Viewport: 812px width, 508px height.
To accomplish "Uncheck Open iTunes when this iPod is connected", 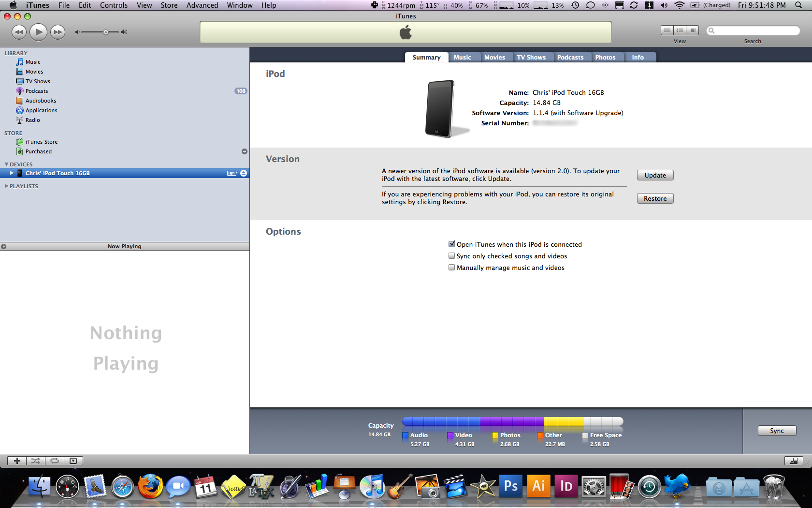I will [x=452, y=244].
